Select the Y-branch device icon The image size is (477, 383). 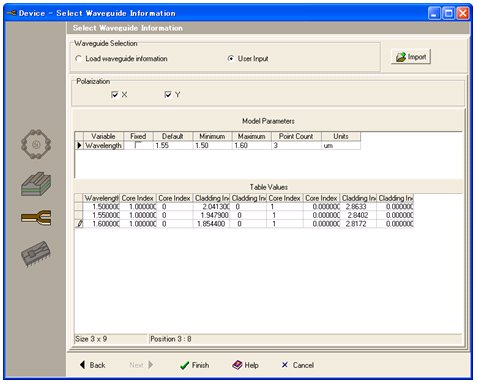pyautogui.click(x=36, y=218)
